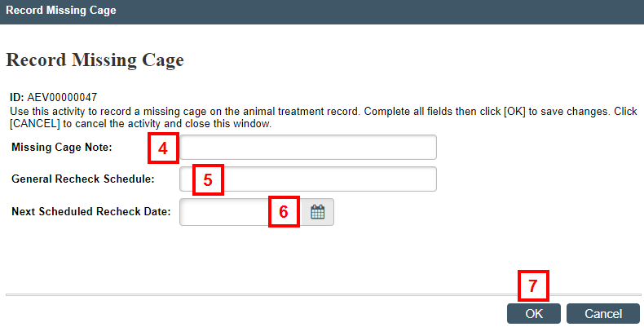Click the red step marker numbered 4
Screen dimensions: 644x327
click(163, 148)
